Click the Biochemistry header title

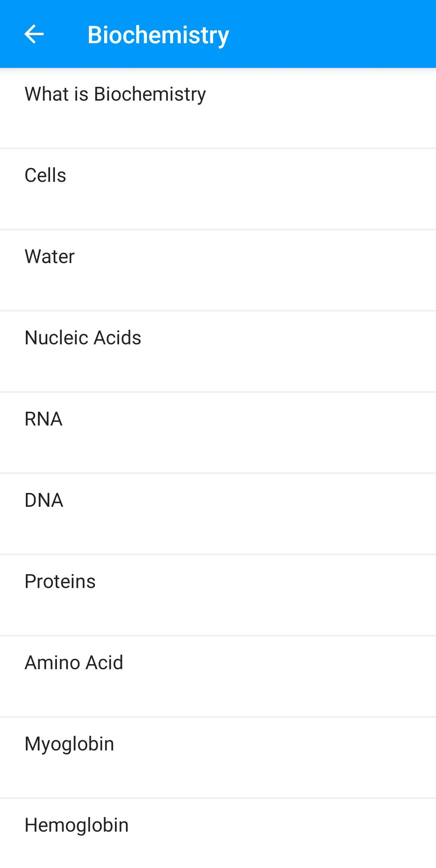click(x=158, y=35)
